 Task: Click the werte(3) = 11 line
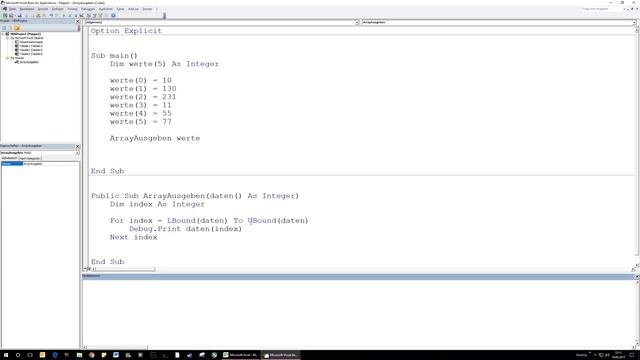click(x=140, y=105)
